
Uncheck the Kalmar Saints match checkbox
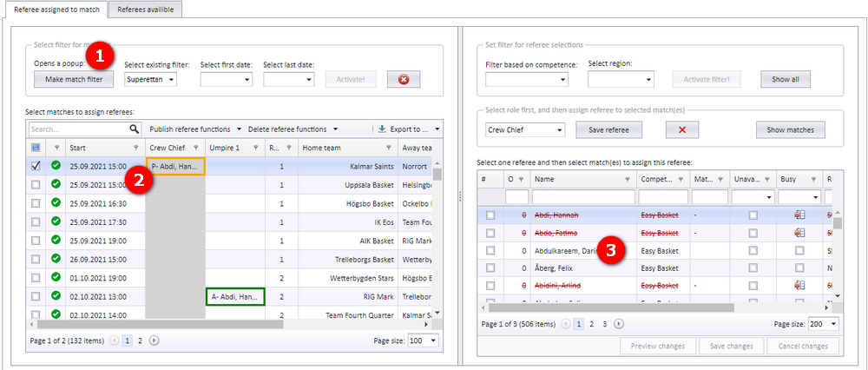tap(36, 166)
